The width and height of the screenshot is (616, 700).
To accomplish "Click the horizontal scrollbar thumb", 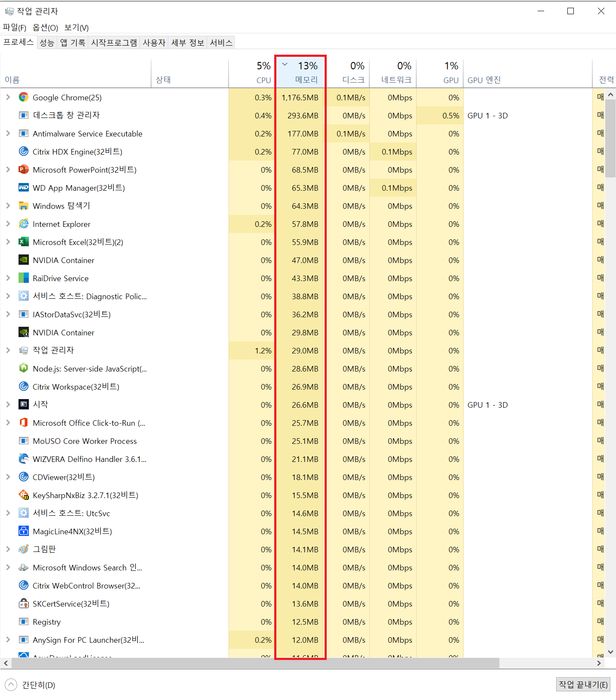I will (255, 663).
